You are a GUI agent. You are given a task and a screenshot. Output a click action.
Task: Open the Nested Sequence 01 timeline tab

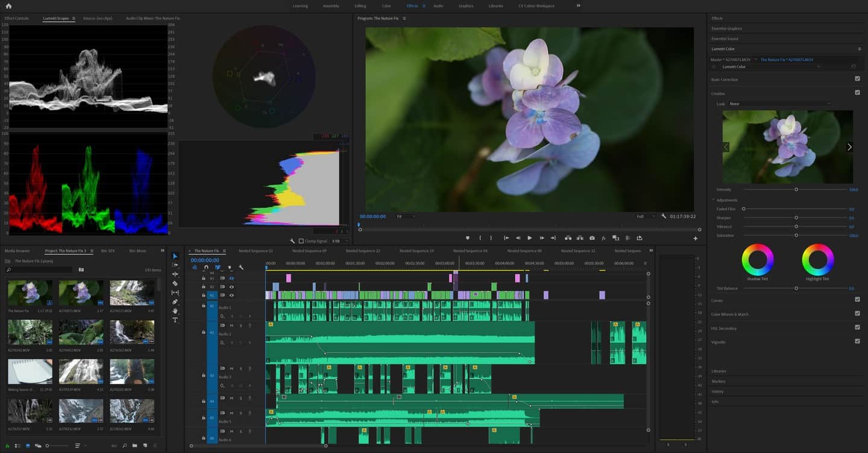[x=255, y=251]
